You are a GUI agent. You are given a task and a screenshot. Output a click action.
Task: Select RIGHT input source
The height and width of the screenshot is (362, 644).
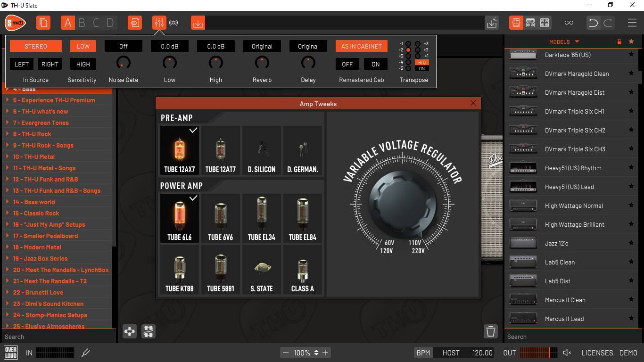(50, 64)
